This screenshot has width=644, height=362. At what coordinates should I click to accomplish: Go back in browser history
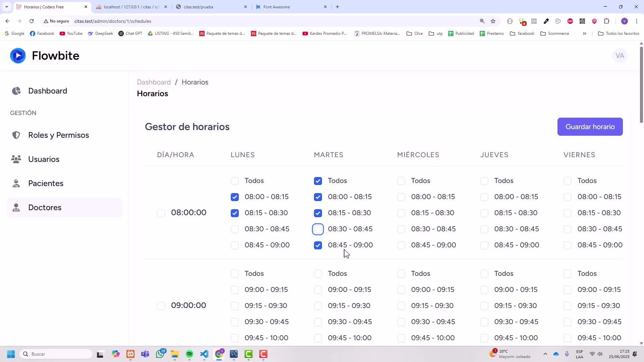(7, 21)
